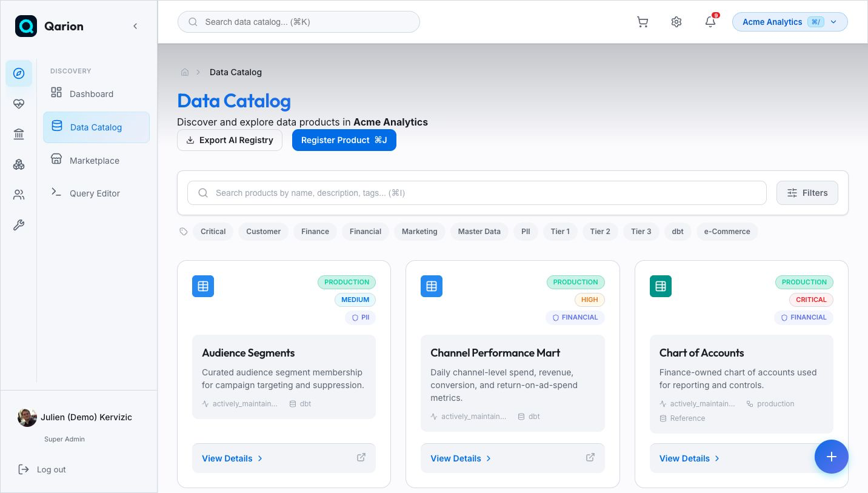Screen dimensions: 868x493
Task: Filter by the Tier 2 tag
Action: coord(600,232)
